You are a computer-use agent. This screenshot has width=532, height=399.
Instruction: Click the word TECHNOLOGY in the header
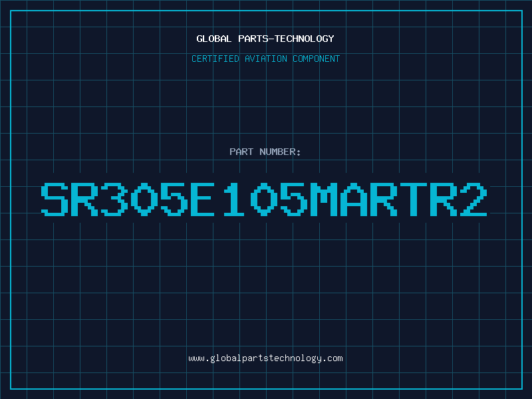tap(305, 39)
